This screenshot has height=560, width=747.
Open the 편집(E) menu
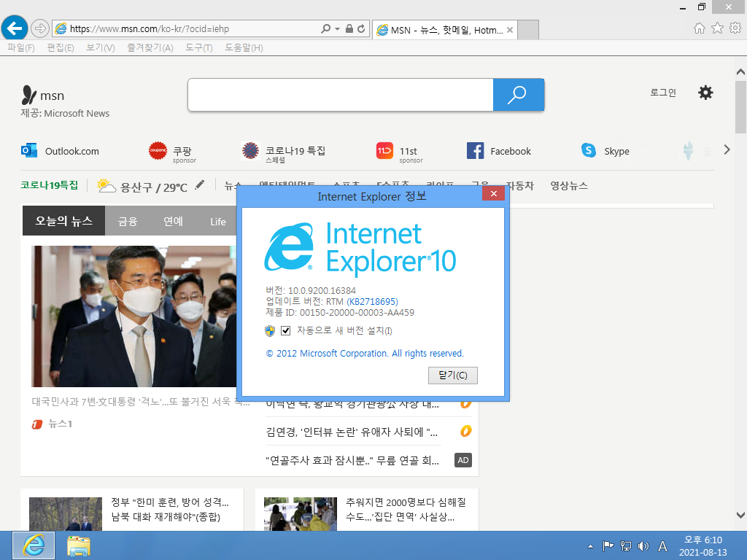tap(61, 47)
